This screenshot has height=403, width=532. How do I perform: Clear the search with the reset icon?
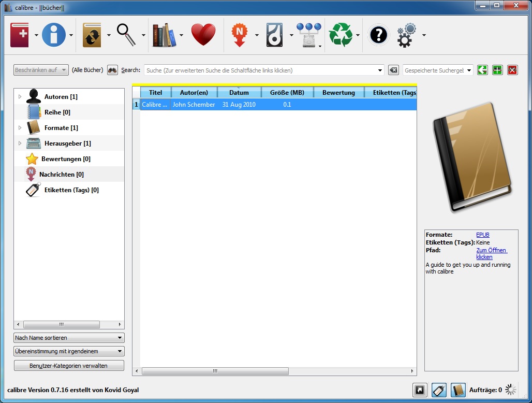(x=393, y=70)
